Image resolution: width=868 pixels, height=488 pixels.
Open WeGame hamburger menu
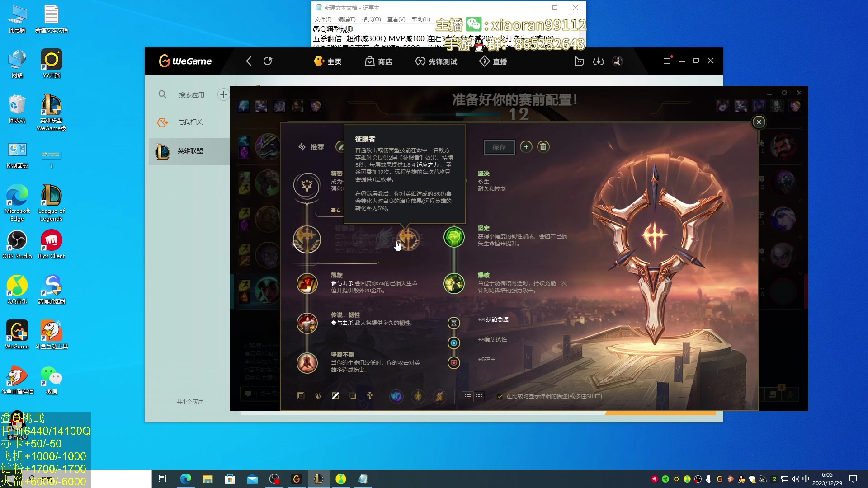[x=667, y=61]
